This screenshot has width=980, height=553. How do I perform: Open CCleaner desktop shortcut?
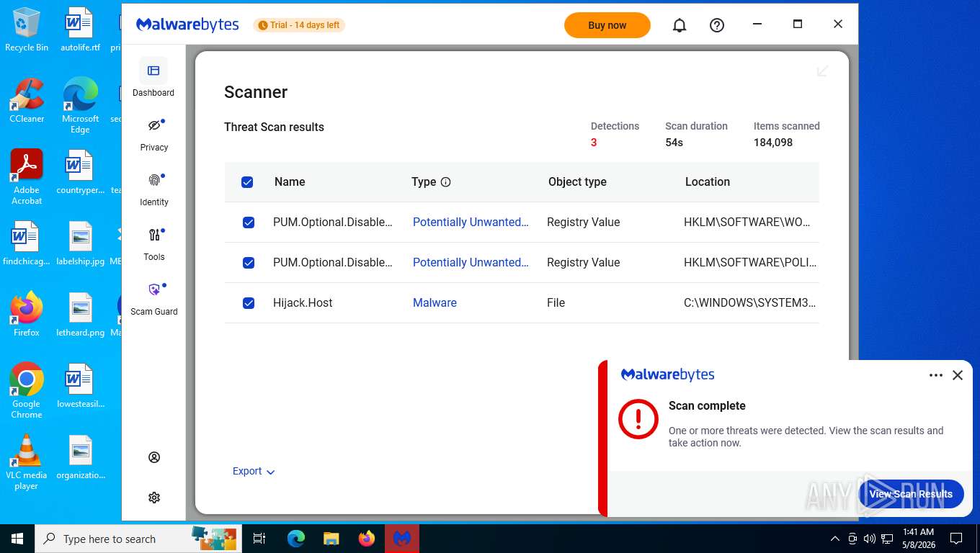(27, 101)
